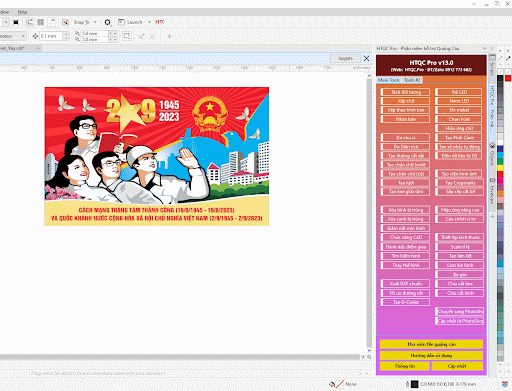Open the Envelope docker side tab

pyautogui.click(x=492, y=191)
